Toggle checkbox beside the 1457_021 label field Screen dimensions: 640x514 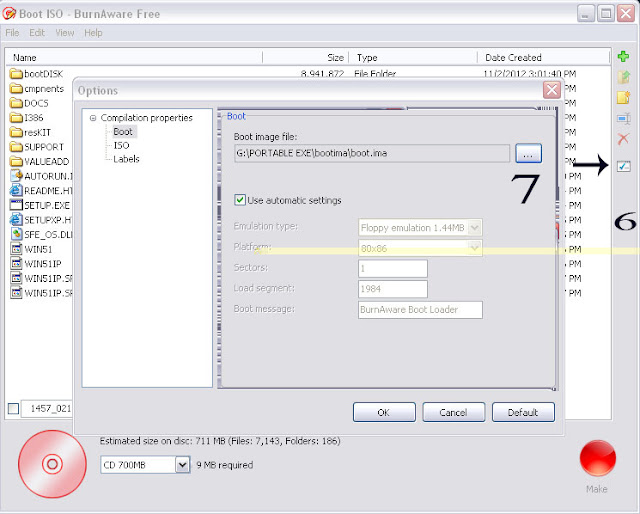pyautogui.click(x=13, y=408)
